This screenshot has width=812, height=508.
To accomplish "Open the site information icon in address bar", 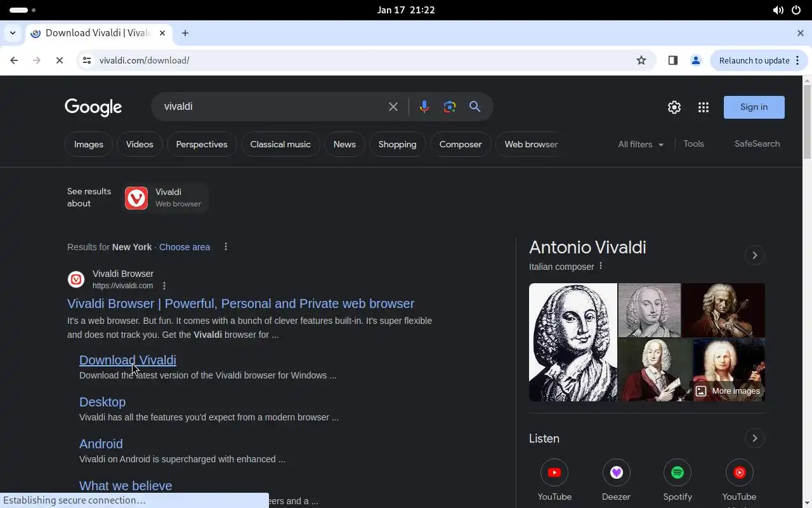I will point(87,60).
